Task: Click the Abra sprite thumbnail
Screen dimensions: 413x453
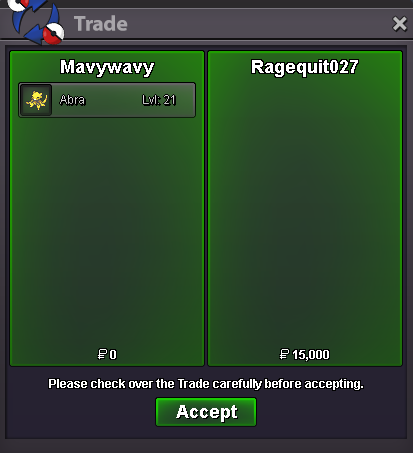Action: (x=36, y=100)
